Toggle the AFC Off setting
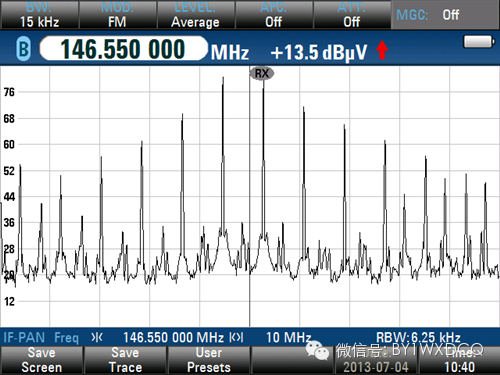500x375 pixels. pyautogui.click(x=274, y=15)
